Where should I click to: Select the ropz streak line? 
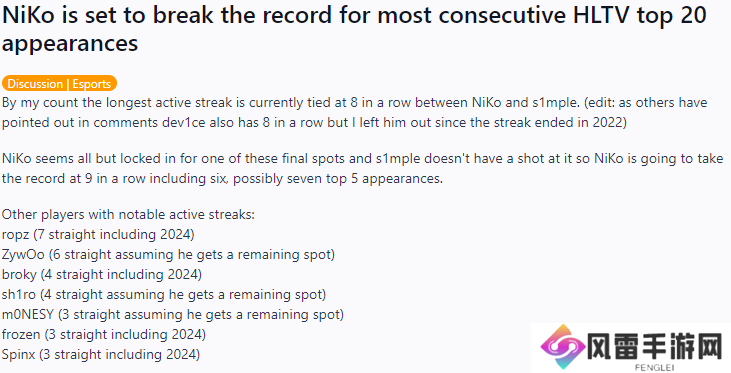click(98, 234)
